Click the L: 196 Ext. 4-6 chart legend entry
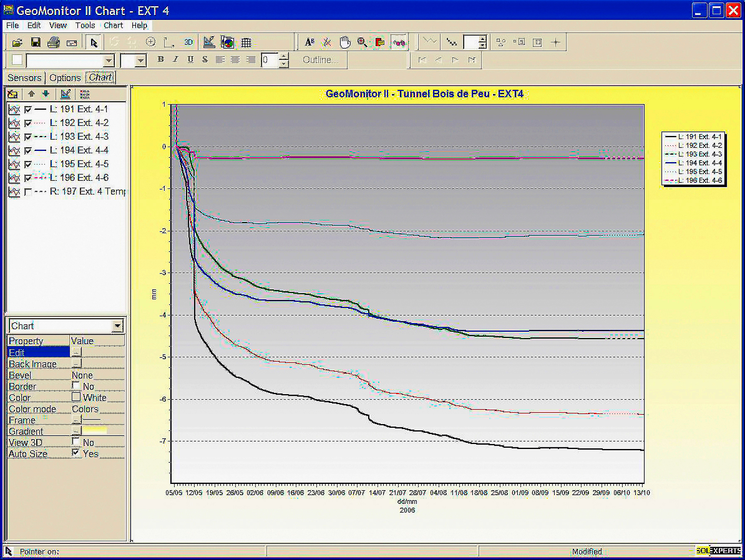This screenshot has height=560, width=745. tap(694, 180)
